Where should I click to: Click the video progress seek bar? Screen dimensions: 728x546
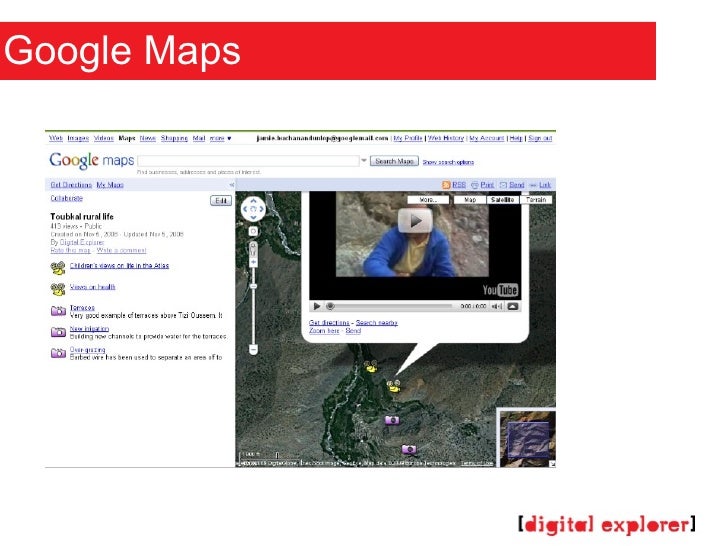point(390,306)
